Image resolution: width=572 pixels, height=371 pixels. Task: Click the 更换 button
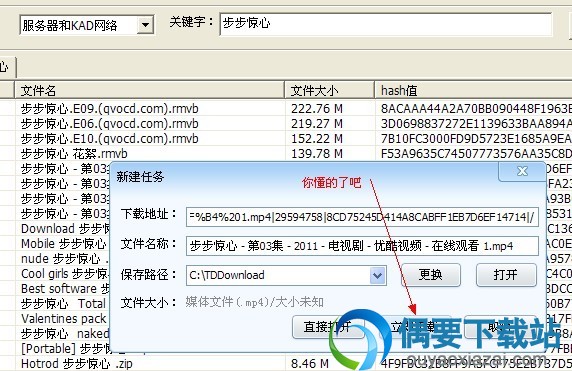tap(430, 275)
